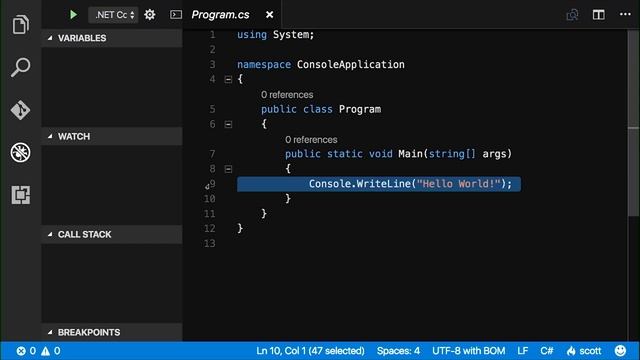Open the Debug view
The height and width of the screenshot is (360, 640).
pos(20,152)
